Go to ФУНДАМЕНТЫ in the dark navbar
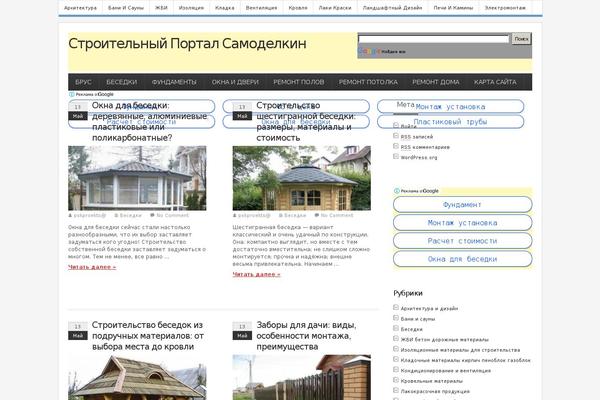The image size is (600, 400). coord(174,82)
